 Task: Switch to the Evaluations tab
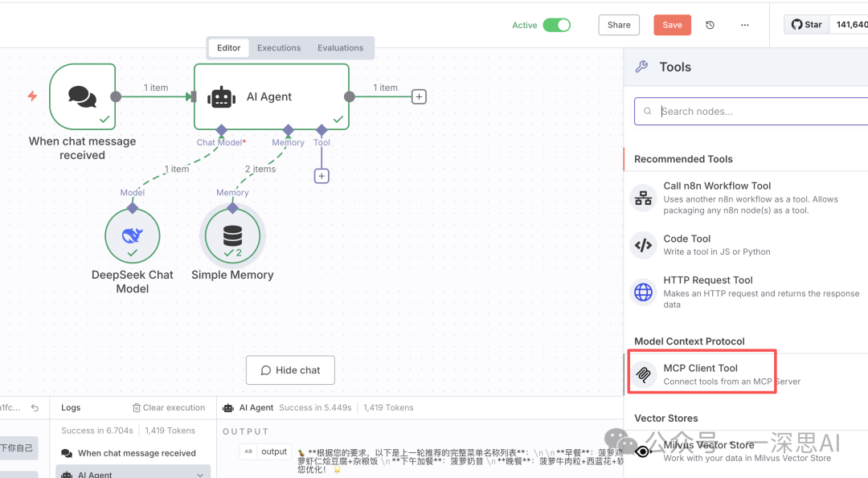point(340,48)
